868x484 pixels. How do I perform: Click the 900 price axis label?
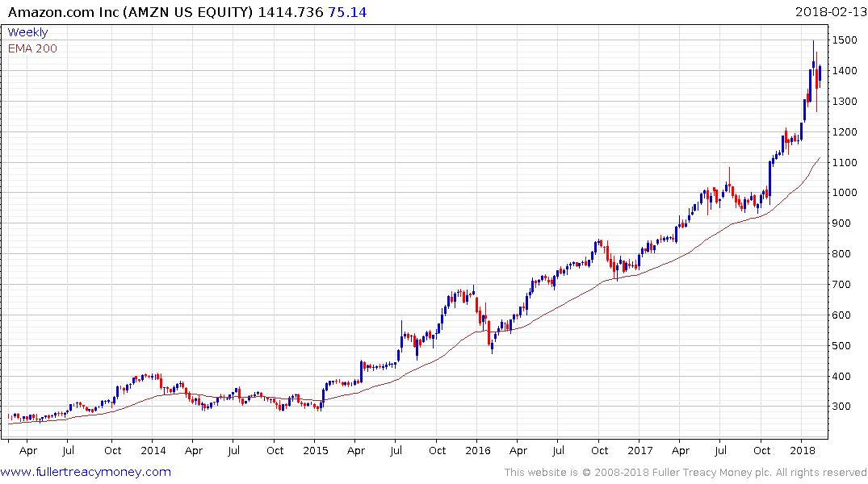[x=842, y=223]
